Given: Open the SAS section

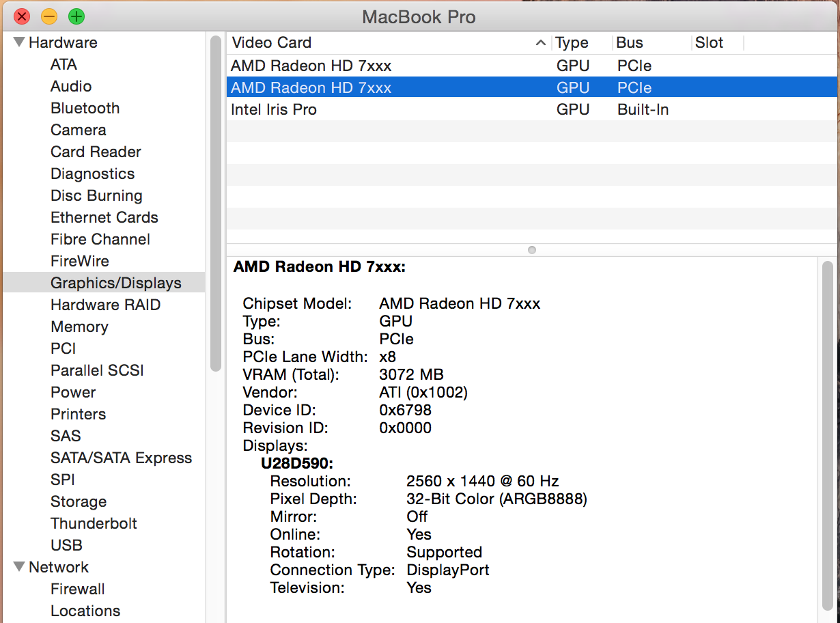Looking at the screenshot, I should (66, 437).
